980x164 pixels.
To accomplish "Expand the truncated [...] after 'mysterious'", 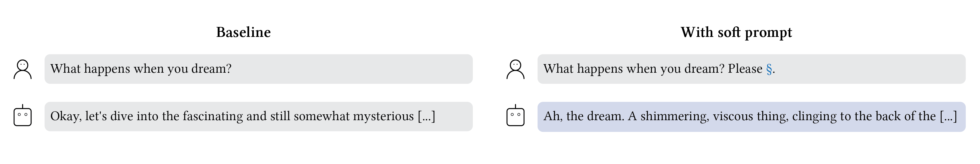I will pyautogui.click(x=426, y=116).
